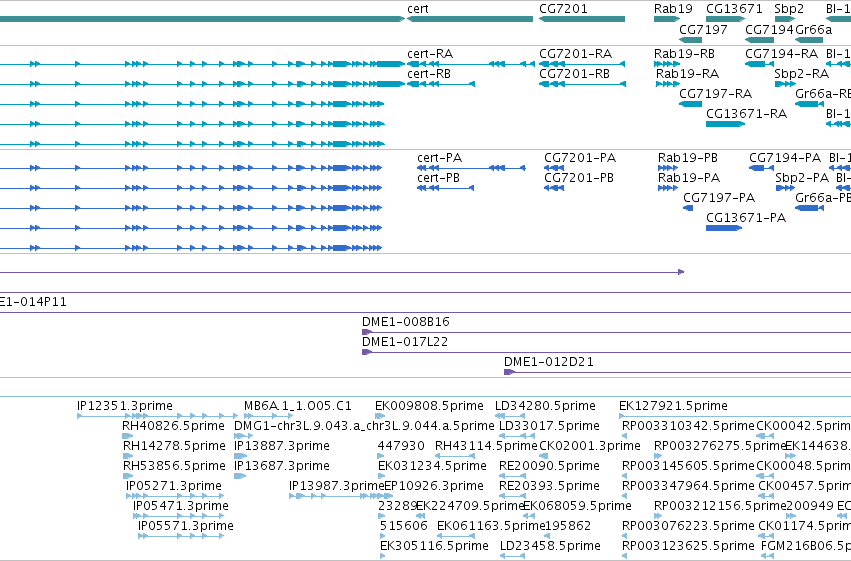851x561 pixels.
Task: Click EST label EK127921.5prime
Action: click(x=673, y=406)
